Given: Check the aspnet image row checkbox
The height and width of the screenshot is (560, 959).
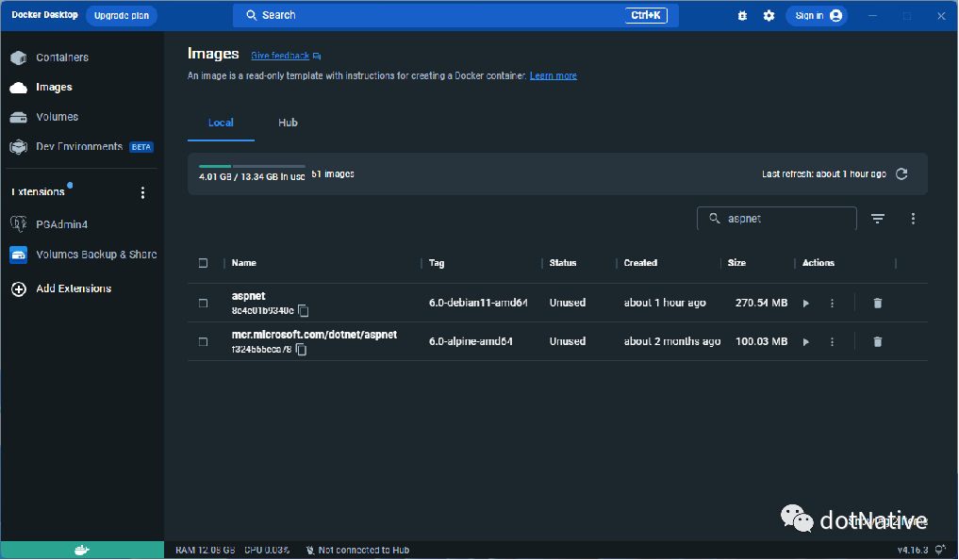Looking at the screenshot, I should point(203,304).
